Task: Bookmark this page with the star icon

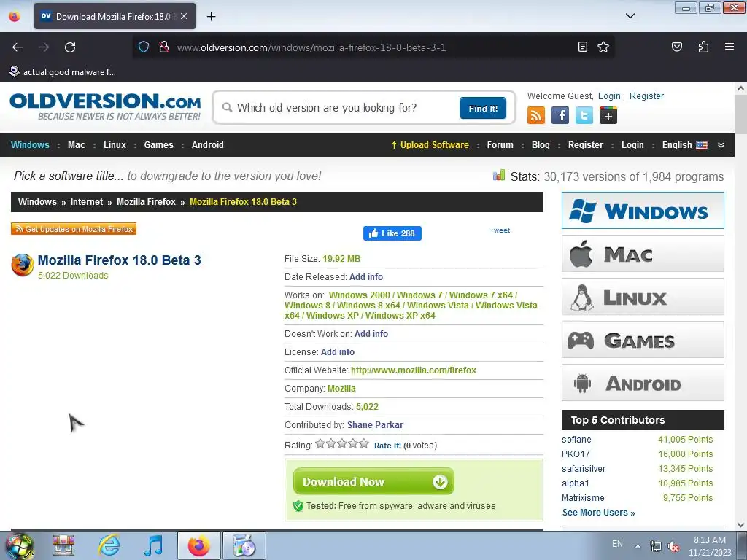Action: 603,47
